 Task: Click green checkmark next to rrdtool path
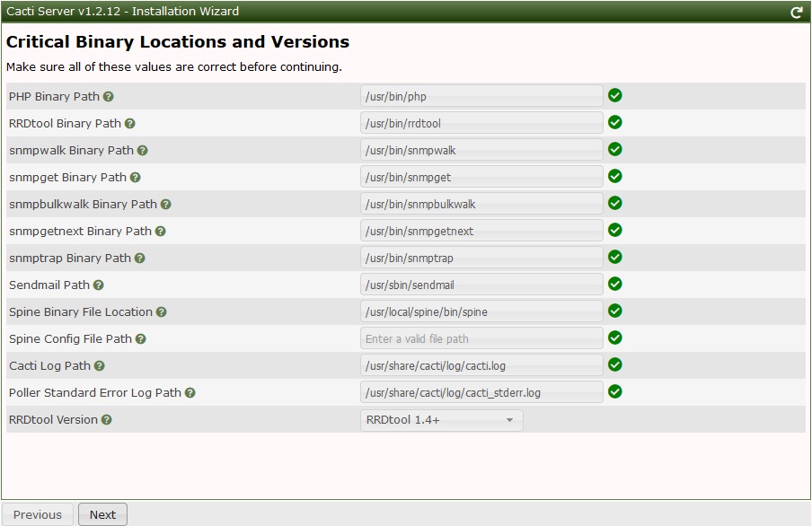point(614,122)
